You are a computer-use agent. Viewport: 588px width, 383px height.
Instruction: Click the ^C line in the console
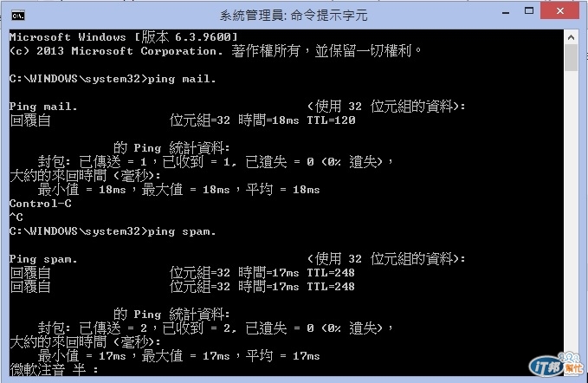[16, 217]
